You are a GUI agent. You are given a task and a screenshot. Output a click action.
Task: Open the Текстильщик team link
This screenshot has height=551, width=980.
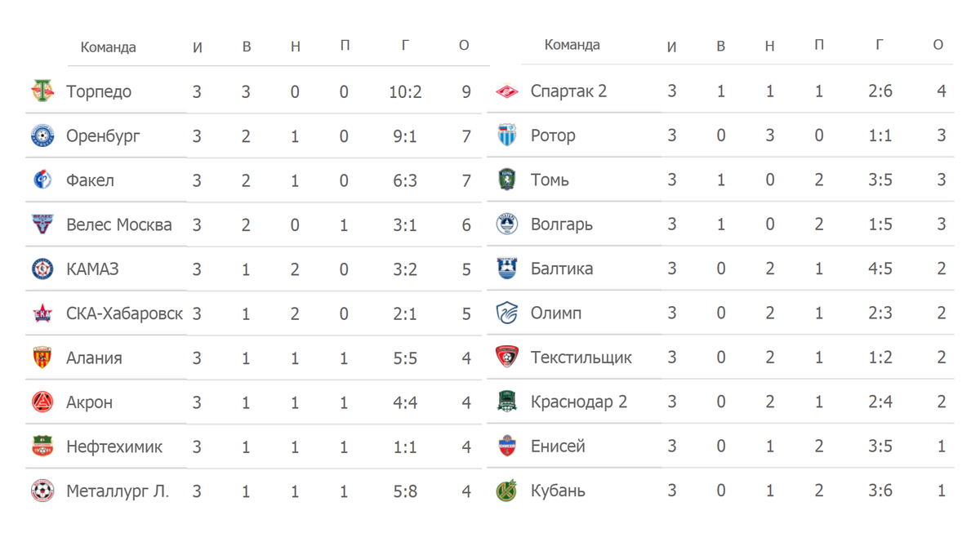[x=581, y=358]
